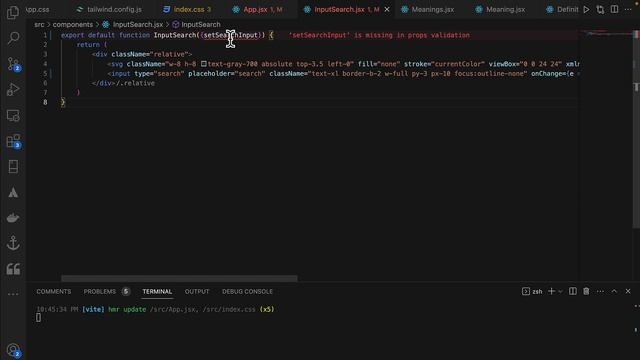The height and width of the screenshot is (360, 640).
Task: Close the InputSearch.jsx tab
Action: click(x=387, y=9)
